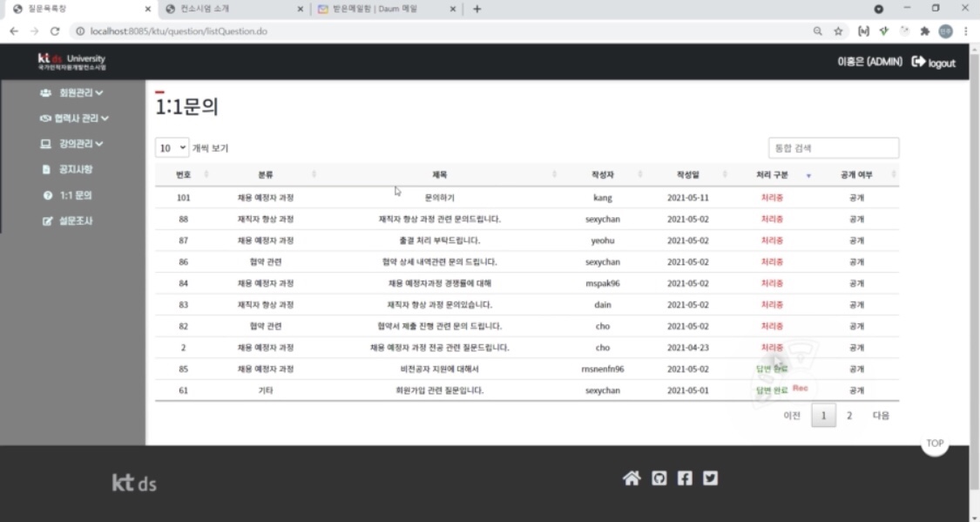Click the 다음 pagination button

click(x=881, y=416)
